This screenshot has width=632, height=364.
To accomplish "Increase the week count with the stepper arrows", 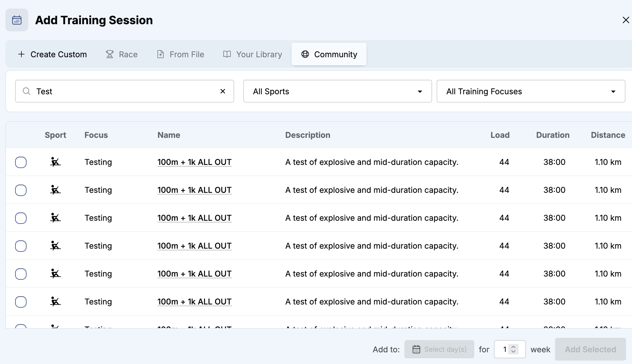I will click(x=513, y=347).
